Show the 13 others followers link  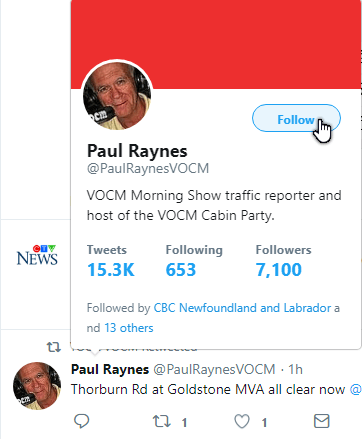click(129, 328)
